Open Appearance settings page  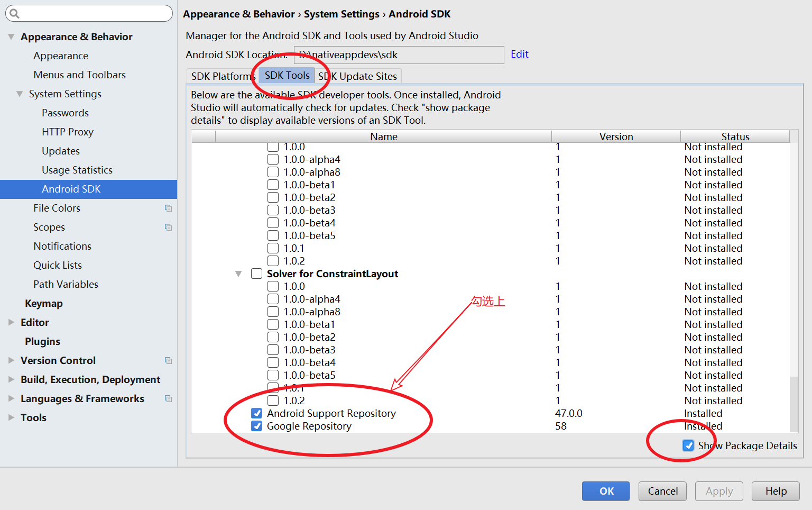(61, 56)
